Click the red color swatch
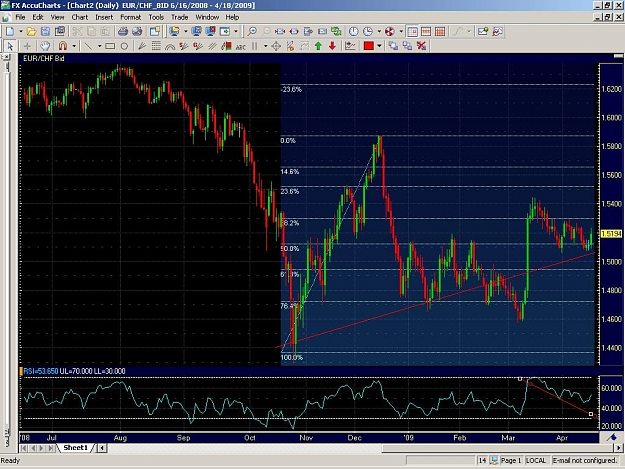The width and height of the screenshot is (625, 469). 368,46
